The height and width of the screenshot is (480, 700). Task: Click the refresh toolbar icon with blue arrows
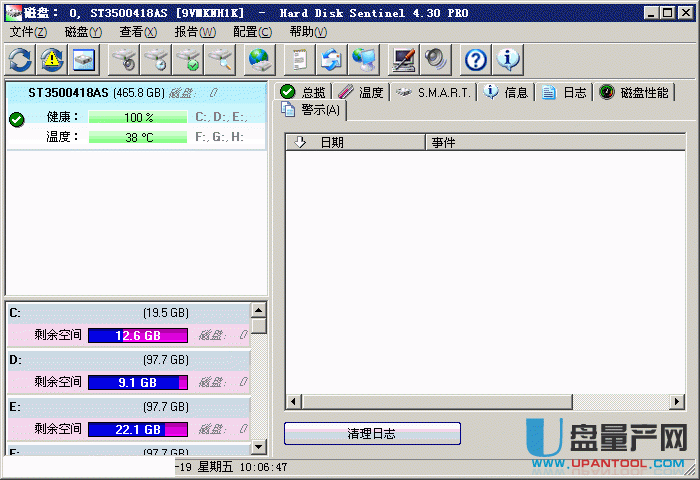[20, 60]
